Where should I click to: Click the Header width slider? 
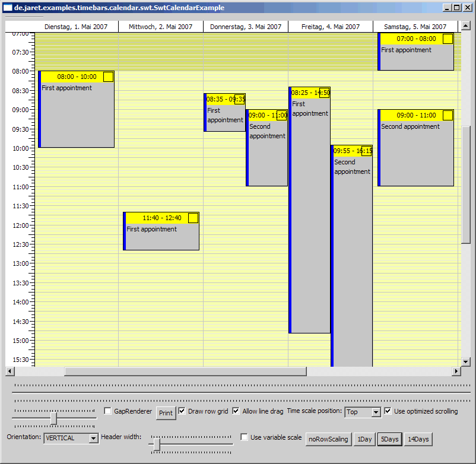click(x=157, y=444)
